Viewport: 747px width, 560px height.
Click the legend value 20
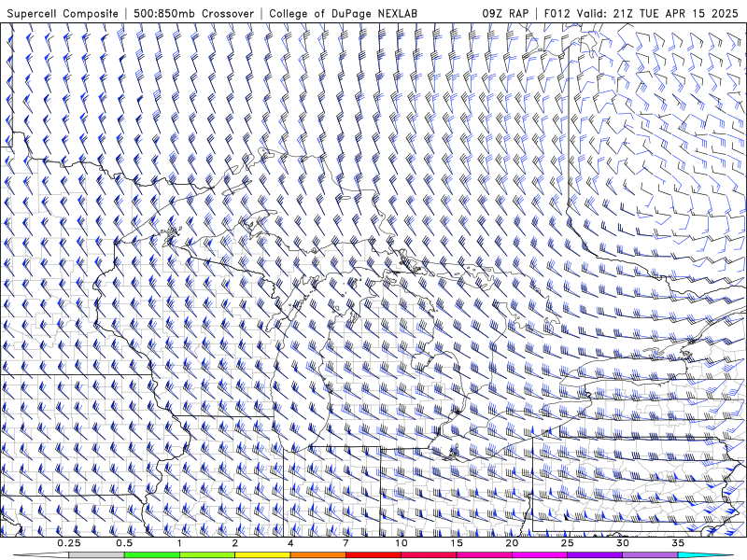click(512, 543)
